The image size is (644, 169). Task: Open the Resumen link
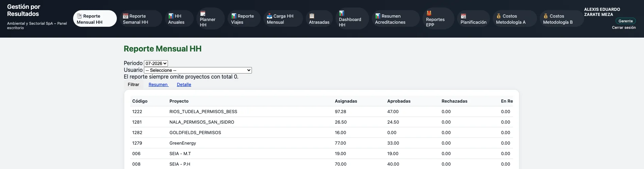pyautogui.click(x=158, y=85)
